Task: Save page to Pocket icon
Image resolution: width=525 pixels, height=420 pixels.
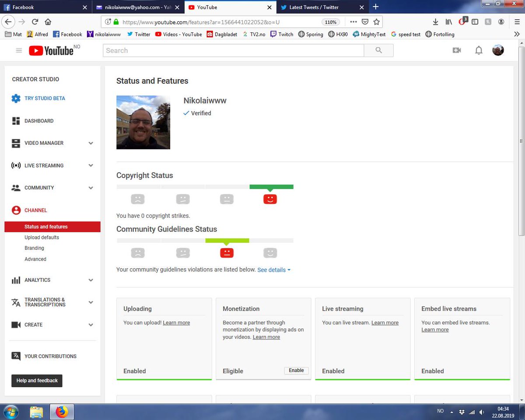Action: click(365, 22)
